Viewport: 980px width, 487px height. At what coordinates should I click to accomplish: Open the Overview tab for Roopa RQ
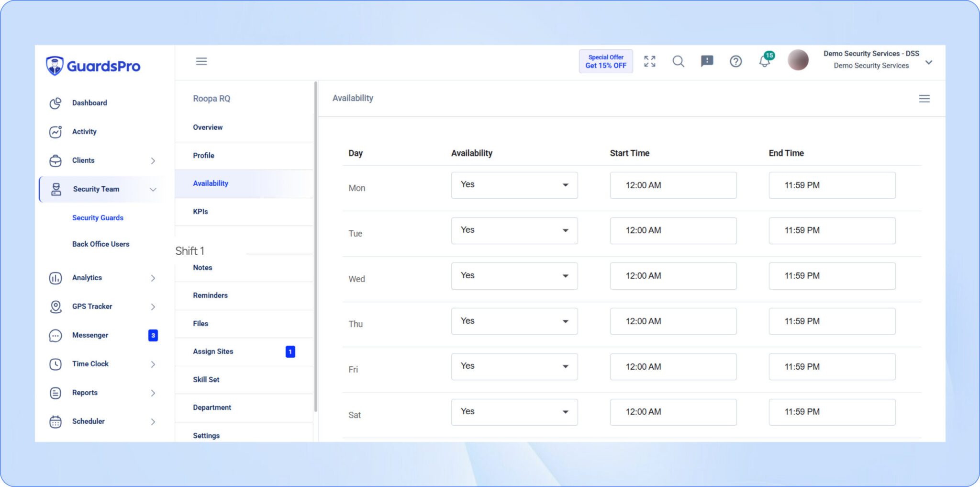click(x=244, y=127)
